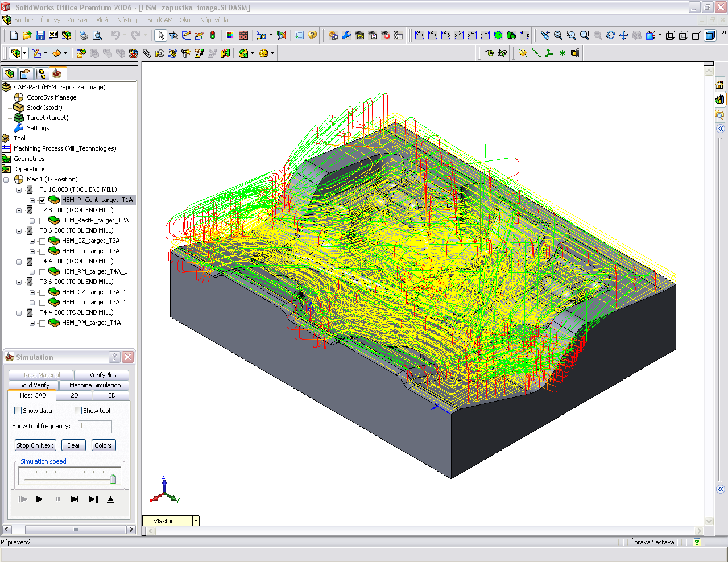Open the Zobrazit menu

point(78,20)
